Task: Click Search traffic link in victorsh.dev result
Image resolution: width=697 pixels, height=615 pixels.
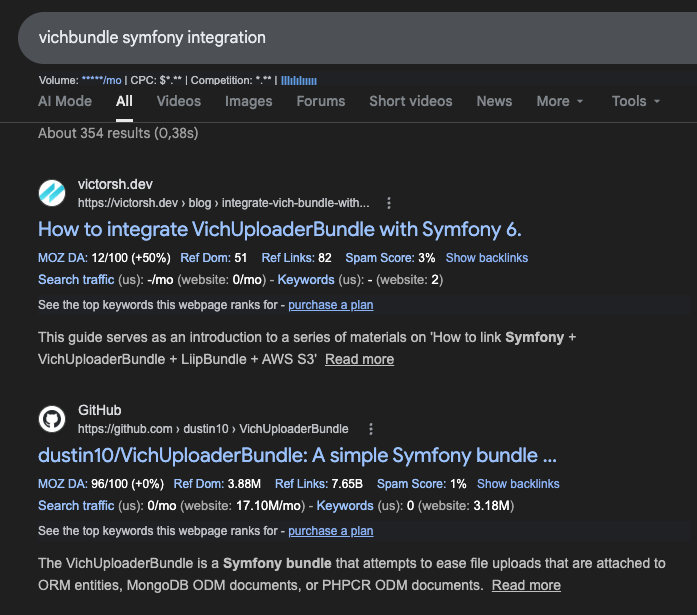Action: pyautogui.click(x=76, y=280)
